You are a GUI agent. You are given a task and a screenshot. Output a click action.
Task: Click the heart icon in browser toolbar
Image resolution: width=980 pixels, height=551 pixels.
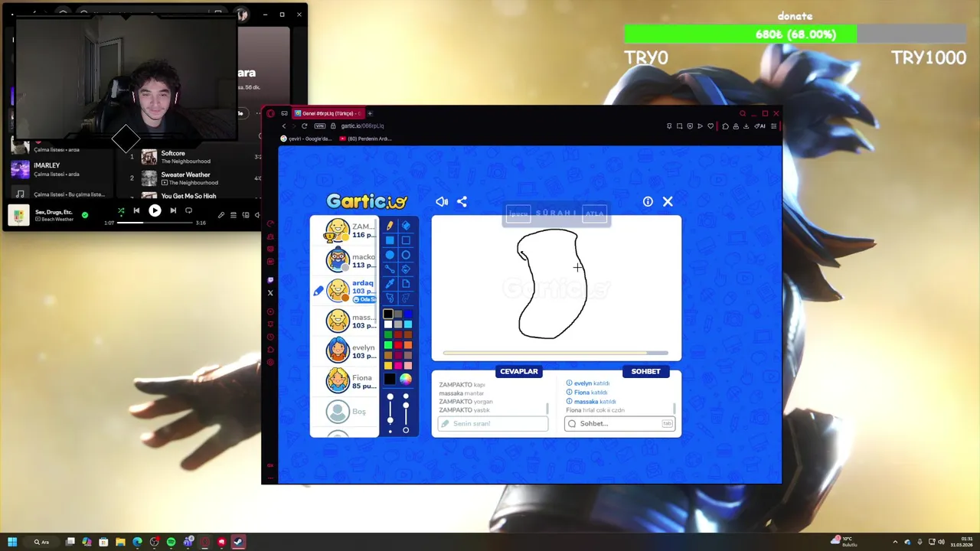pyautogui.click(x=710, y=126)
